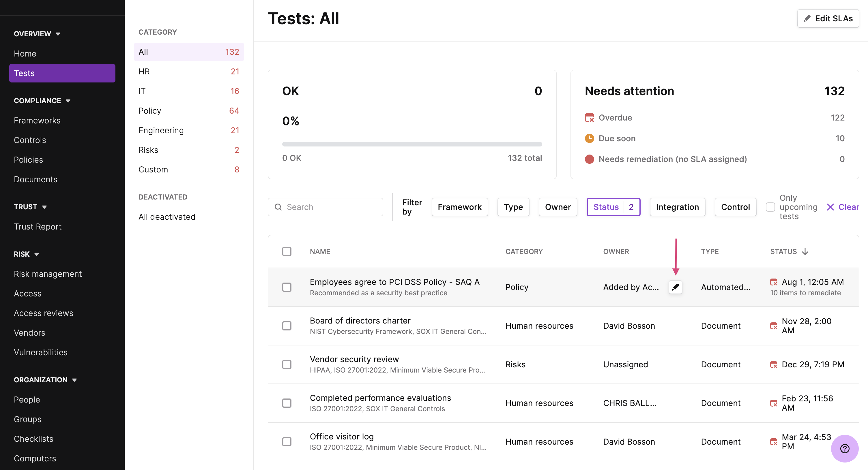Screen dimensions: 868x470
Task: Click into the Search tests field
Action: pos(325,207)
